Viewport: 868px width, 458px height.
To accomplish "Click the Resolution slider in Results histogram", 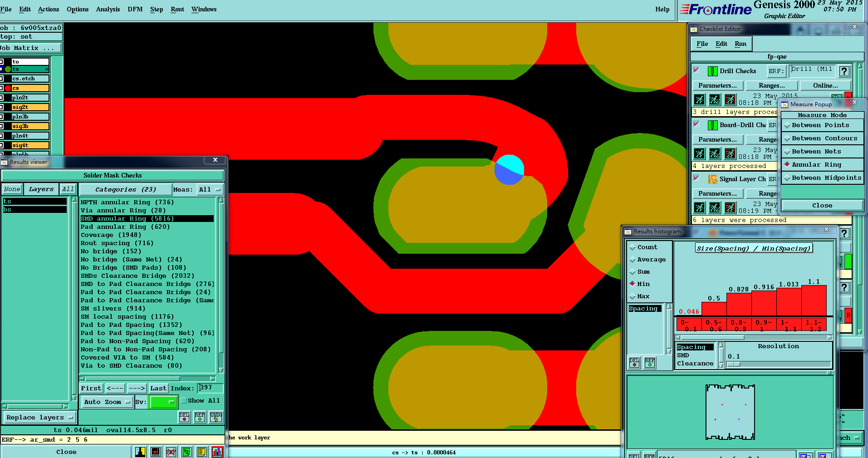I will coord(779,364).
